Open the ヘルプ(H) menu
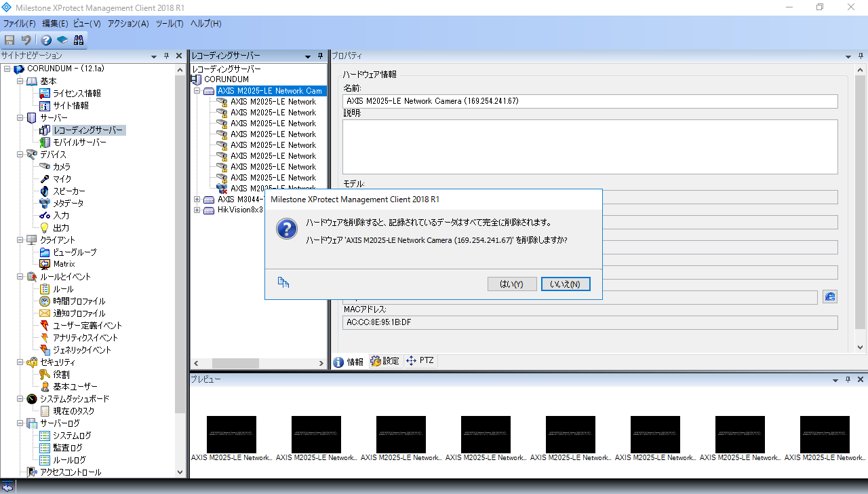The height and width of the screenshot is (494, 868). point(205,24)
